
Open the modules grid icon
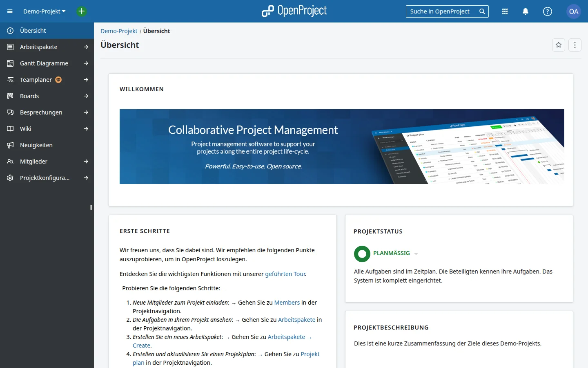point(505,11)
